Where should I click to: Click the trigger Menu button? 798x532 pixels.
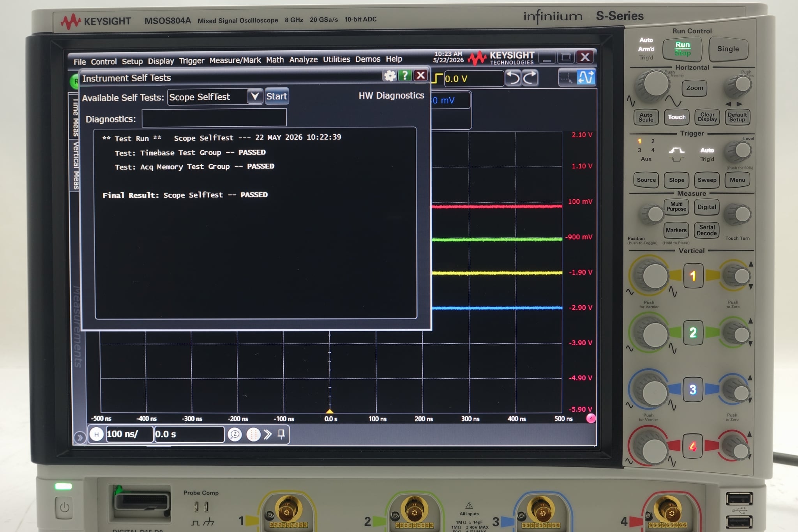pyautogui.click(x=737, y=180)
